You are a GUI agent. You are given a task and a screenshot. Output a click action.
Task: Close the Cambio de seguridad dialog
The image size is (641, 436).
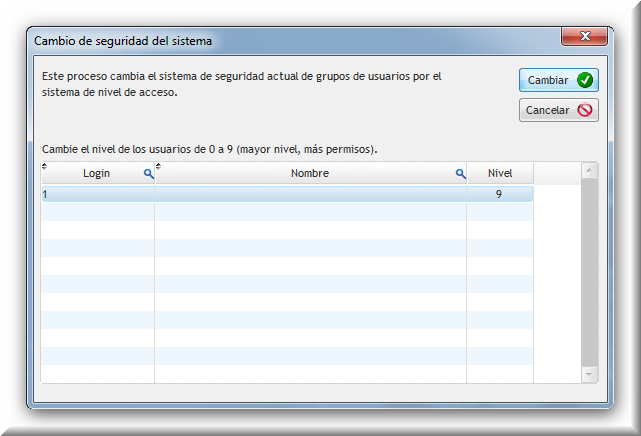(585, 38)
